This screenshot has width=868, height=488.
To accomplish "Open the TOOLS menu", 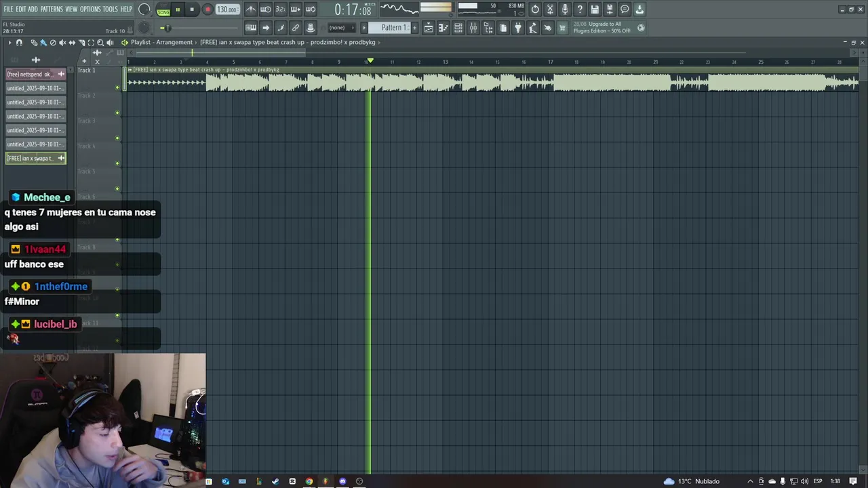I will 110,9.
